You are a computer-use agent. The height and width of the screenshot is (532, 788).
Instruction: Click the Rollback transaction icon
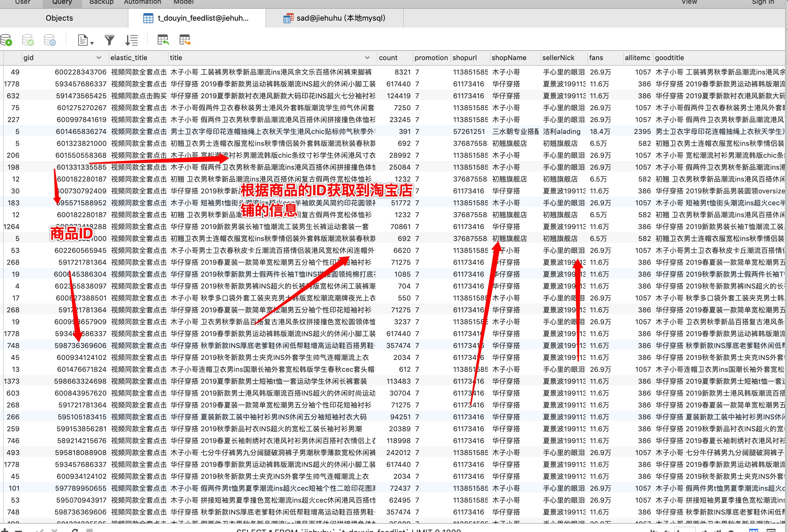[x=50, y=40]
